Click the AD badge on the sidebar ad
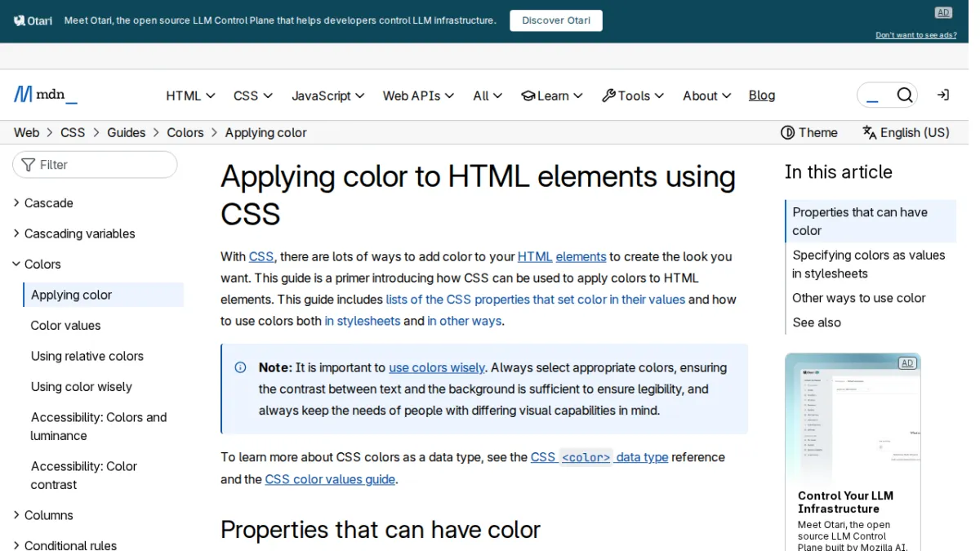 click(906, 363)
